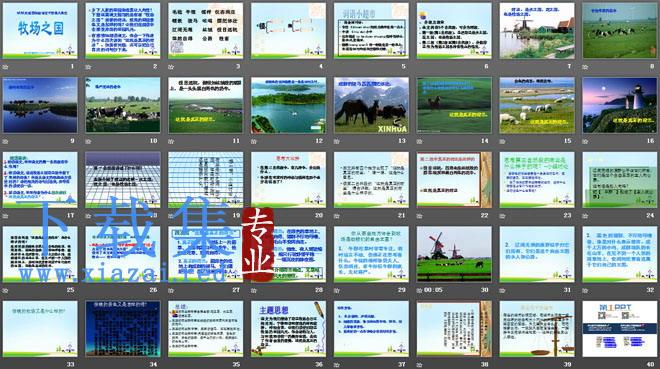660x369 pixels.
Task: Select slide 39 with the balance scale image
Action: point(537,329)
